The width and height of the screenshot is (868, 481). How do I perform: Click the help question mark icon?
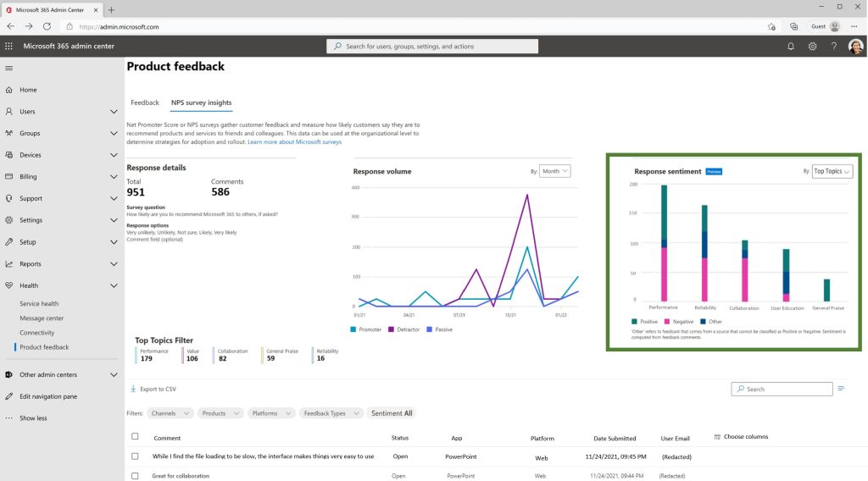[x=834, y=47]
